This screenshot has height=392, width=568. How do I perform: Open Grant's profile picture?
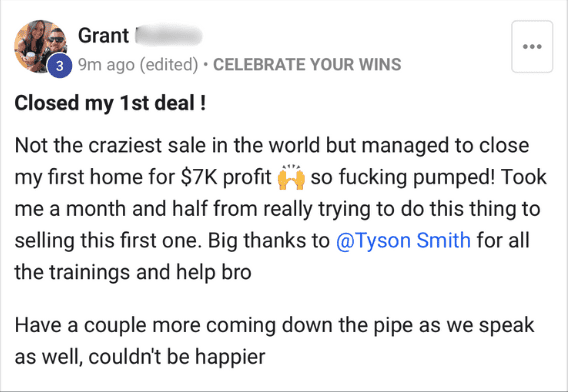pos(40,46)
